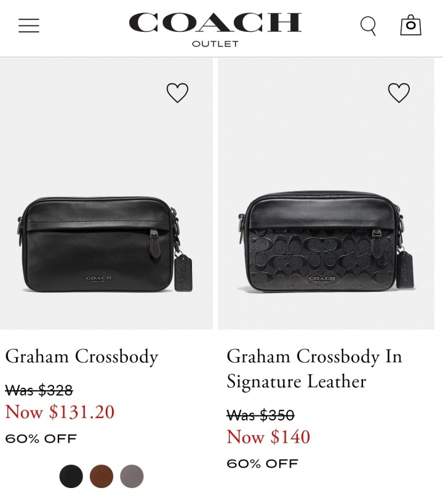Image resolution: width=443 pixels, height=504 pixels.
Task: Click the Now $140 price
Action: 268,437
